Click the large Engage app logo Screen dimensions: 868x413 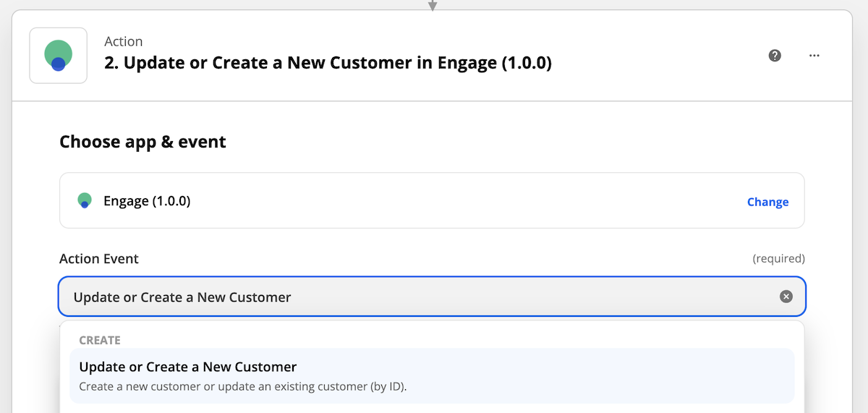(x=58, y=56)
